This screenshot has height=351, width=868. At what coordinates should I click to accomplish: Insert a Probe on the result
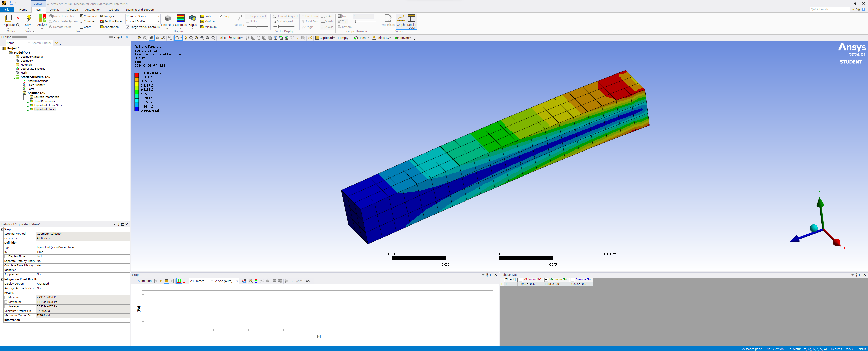pyautogui.click(x=206, y=16)
